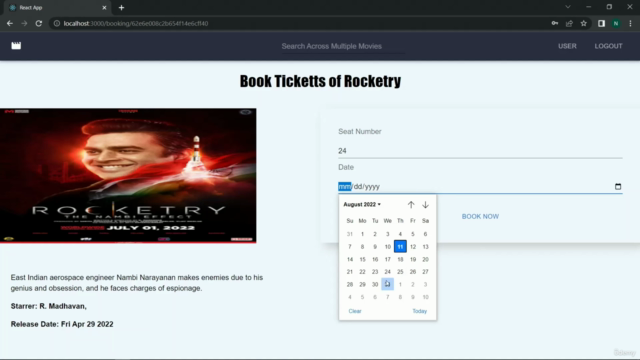Open the tab search chevron

point(568,7)
